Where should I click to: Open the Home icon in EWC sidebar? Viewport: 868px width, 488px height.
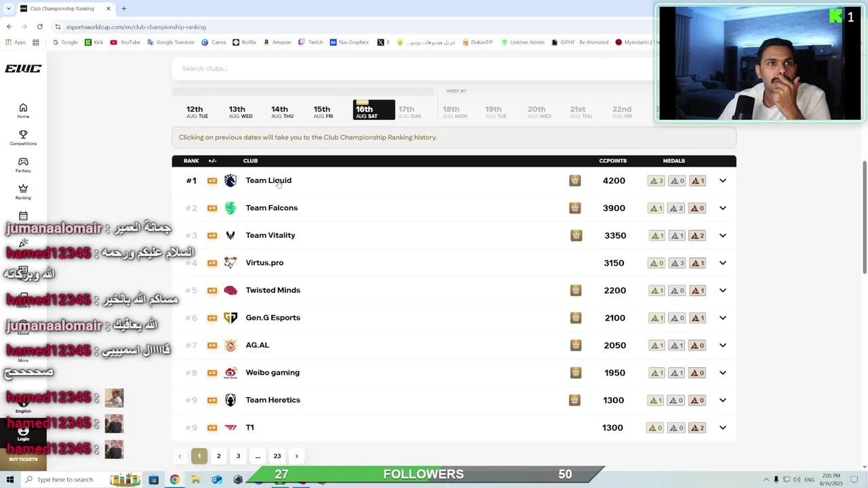tap(23, 110)
